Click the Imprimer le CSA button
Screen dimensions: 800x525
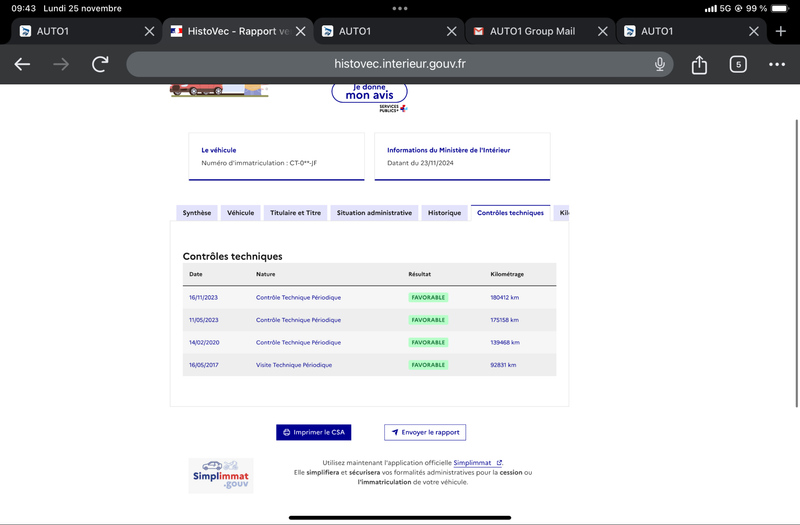(314, 432)
